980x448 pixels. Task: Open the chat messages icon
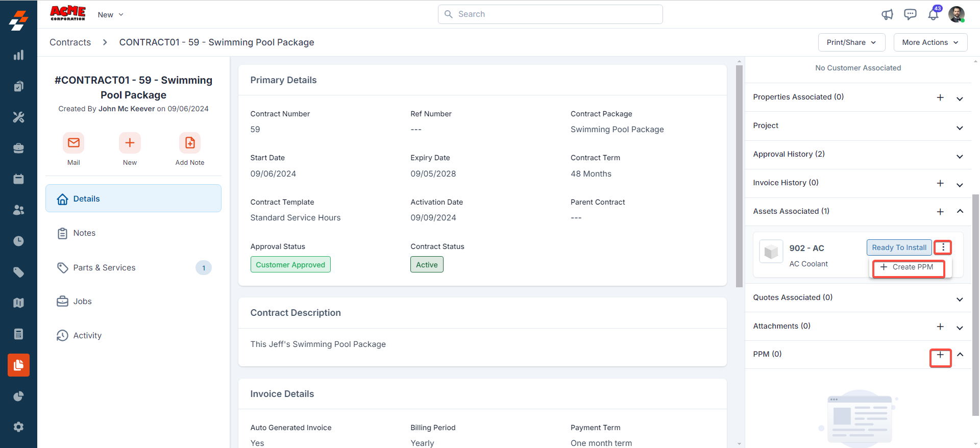[910, 14]
